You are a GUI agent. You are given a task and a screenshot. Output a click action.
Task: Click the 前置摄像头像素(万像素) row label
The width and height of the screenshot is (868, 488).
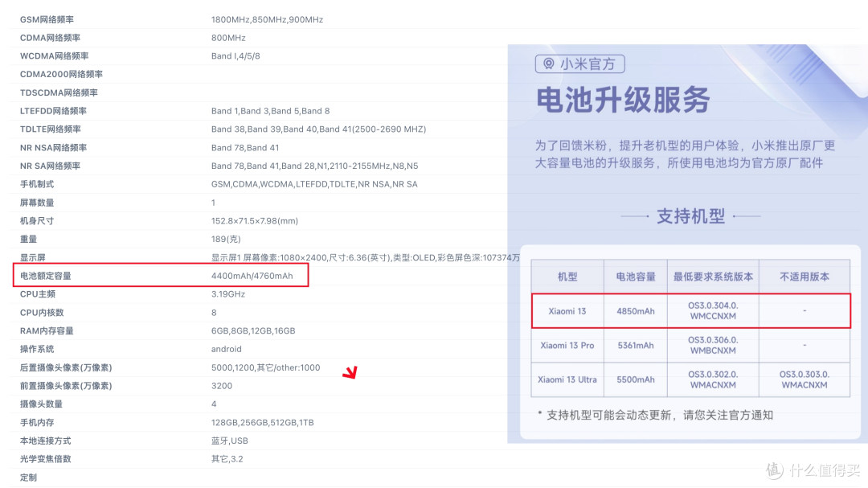pos(66,386)
